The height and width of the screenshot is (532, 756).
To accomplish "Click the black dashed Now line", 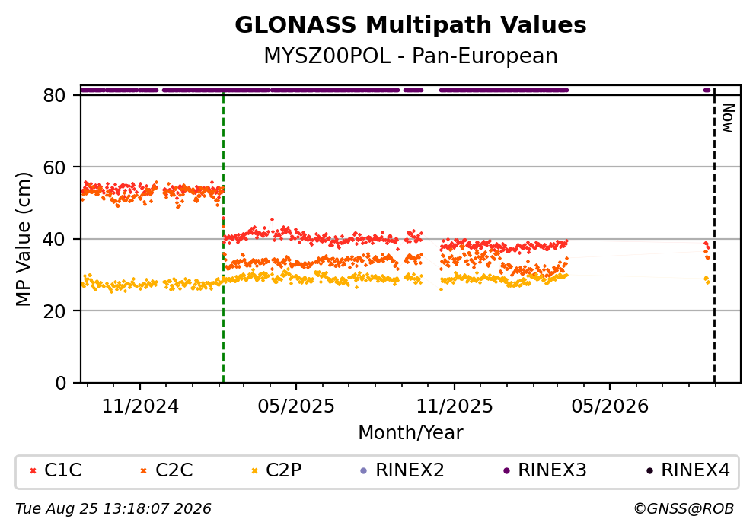I will [714, 236].
